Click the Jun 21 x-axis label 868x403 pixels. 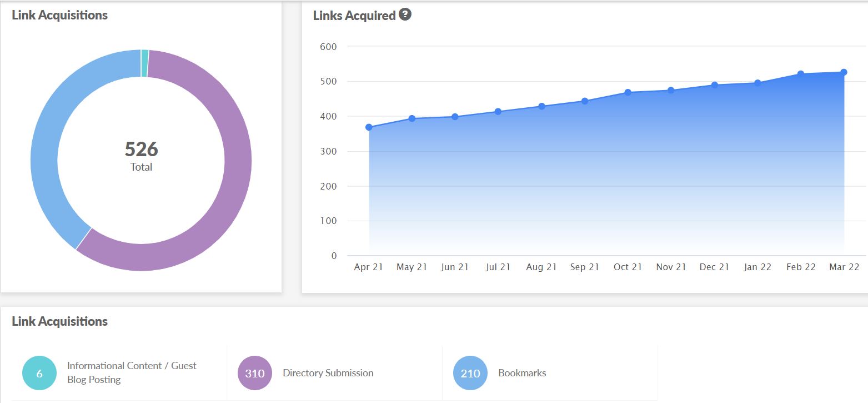455,267
